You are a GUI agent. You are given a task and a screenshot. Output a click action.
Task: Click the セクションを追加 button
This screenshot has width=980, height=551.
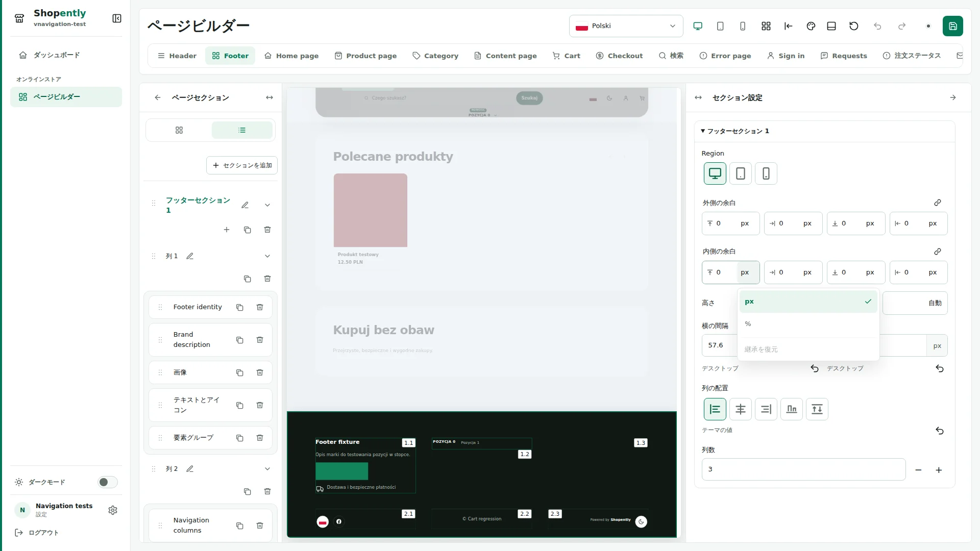(x=242, y=165)
